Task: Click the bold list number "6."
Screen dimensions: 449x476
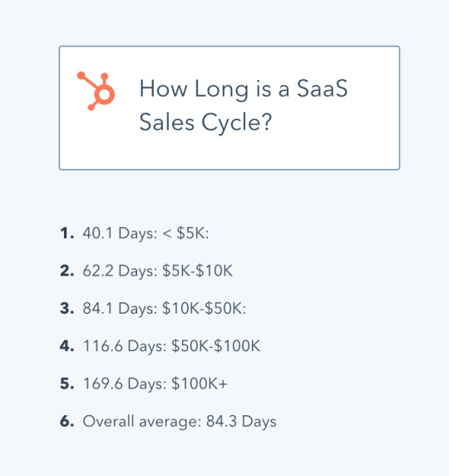Action: click(x=67, y=421)
